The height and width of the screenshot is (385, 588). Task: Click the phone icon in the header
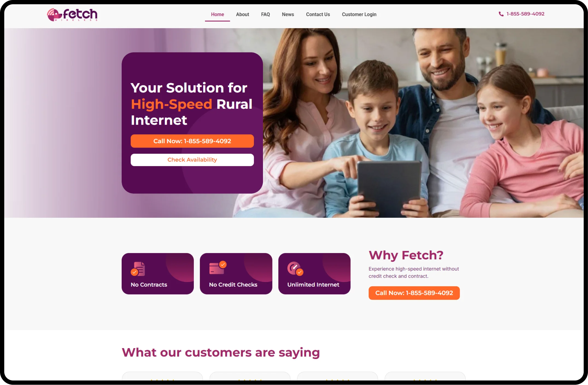(x=501, y=14)
